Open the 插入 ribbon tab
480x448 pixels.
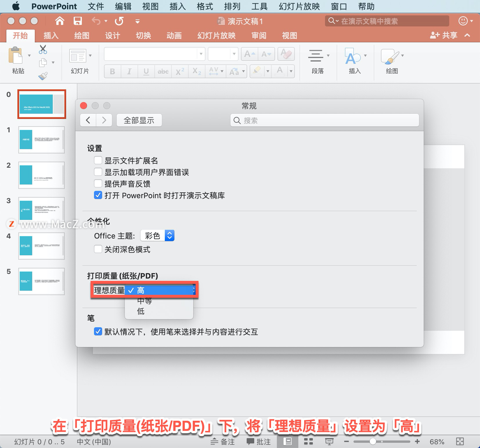[x=51, y=36]
